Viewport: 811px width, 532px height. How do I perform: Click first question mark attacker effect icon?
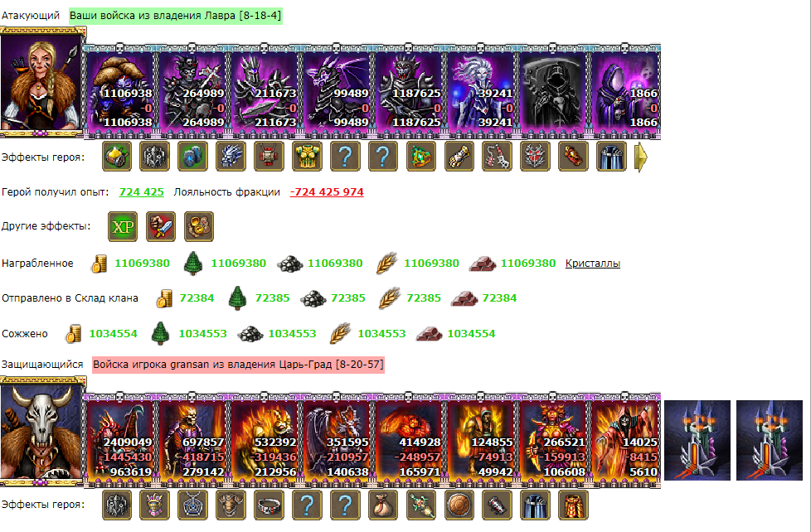click(x=345, y=157)
